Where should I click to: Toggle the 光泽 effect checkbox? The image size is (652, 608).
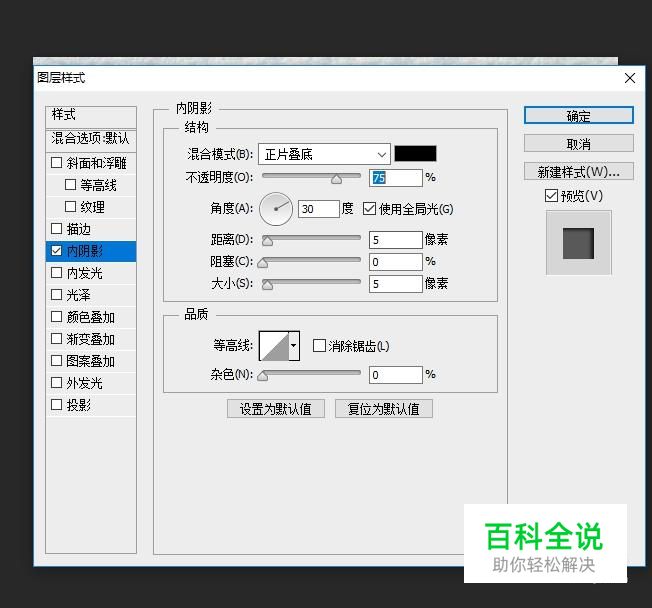click(57, 295)
